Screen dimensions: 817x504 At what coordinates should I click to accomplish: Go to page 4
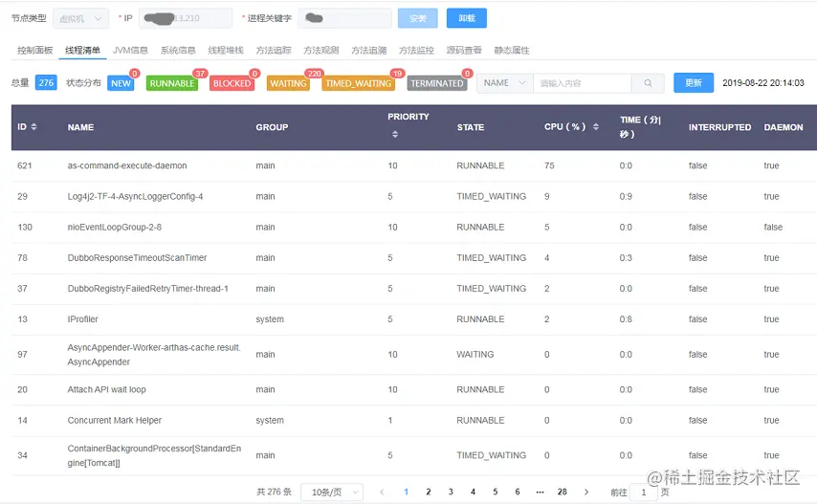474,492
